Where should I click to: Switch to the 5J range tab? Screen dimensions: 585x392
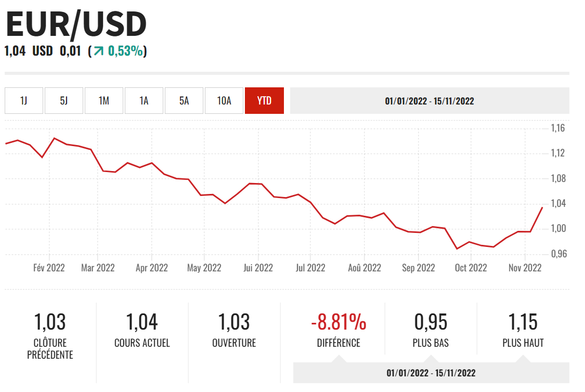64,100
